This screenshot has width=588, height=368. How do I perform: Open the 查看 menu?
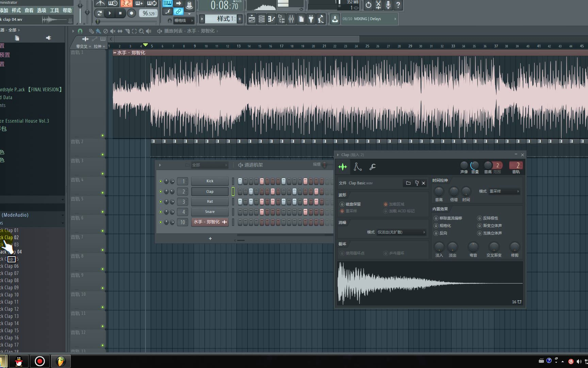pos(29,10)
